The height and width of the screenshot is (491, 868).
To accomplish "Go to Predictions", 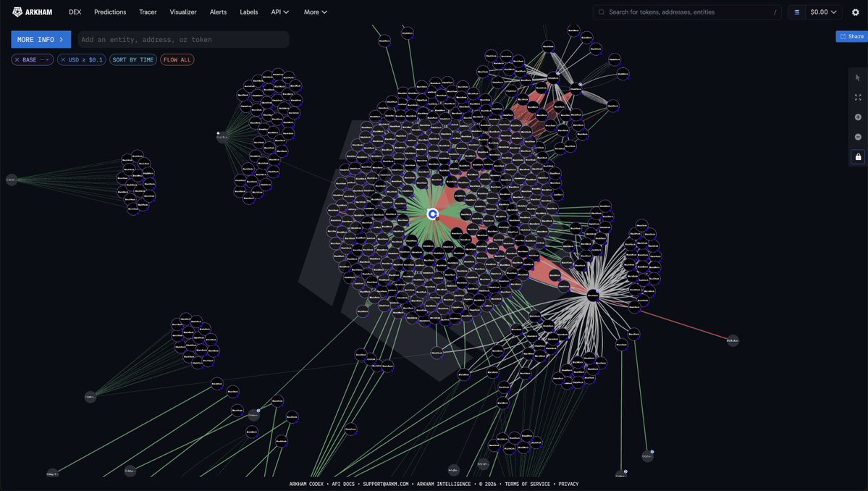I will tap(110, 12).
